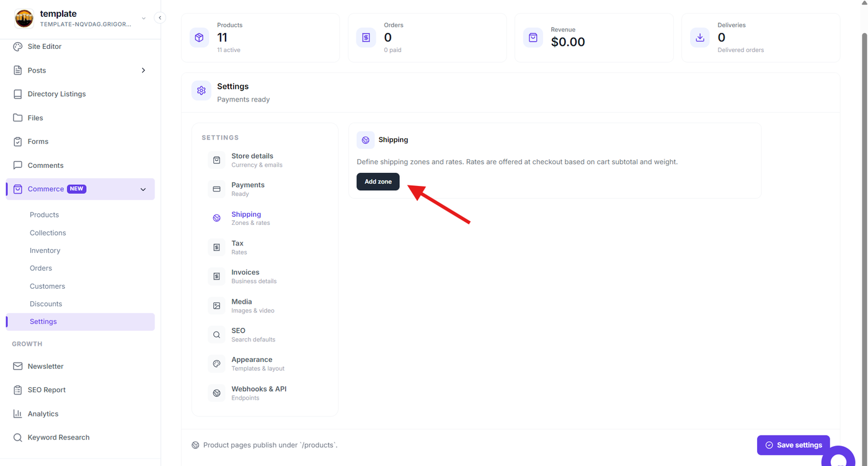Go to Discounts in Commerce submenu
This screenshot has height=466, width=868.
[x=46, y=304]
